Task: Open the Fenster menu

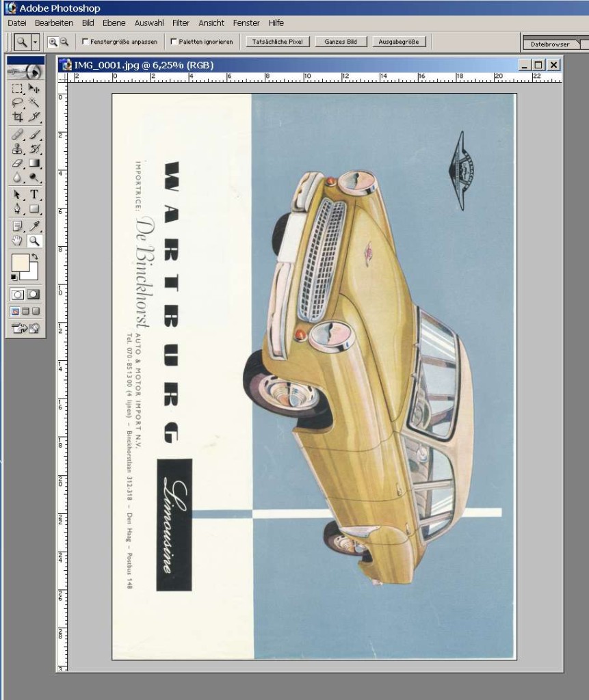Action: 246,23
